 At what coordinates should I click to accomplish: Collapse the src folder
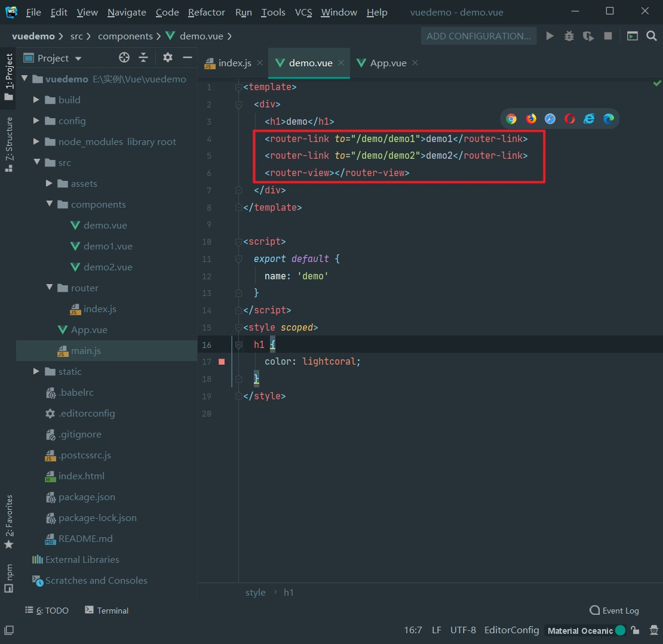[37, 162]
